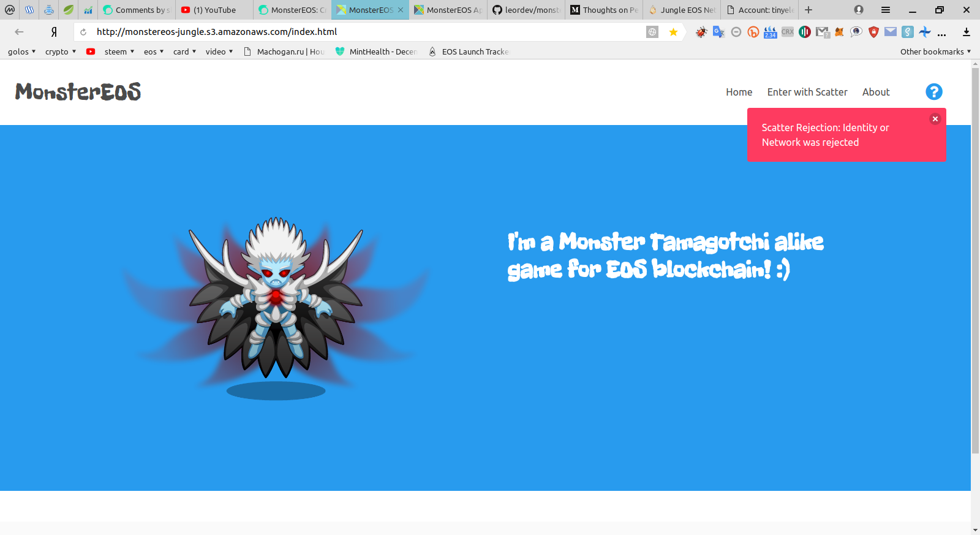Click the globe speech bubble extension icon
The width and height of the screenshot is (980, 535).
(856, 32)
